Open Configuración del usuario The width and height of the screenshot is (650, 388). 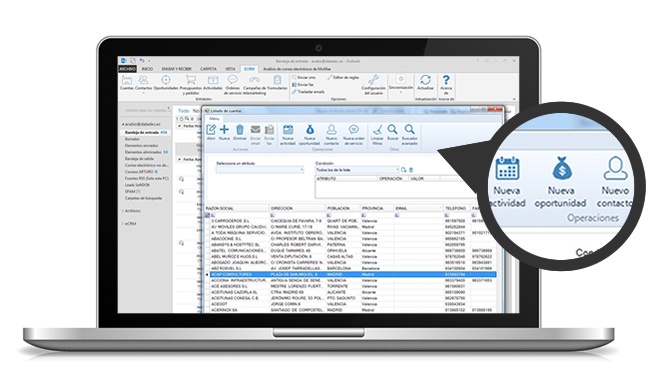(374, 85)
